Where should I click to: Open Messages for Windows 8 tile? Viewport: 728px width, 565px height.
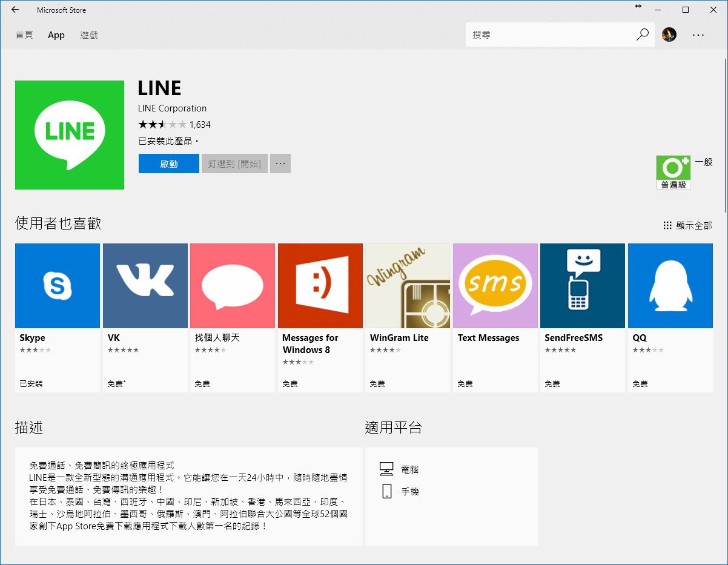320,286
